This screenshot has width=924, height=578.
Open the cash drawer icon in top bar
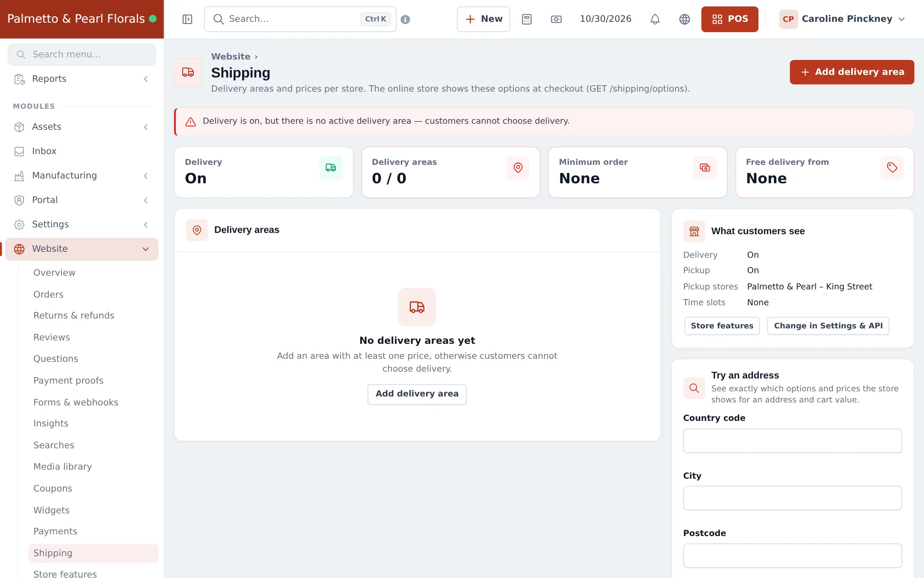(556, 19)
